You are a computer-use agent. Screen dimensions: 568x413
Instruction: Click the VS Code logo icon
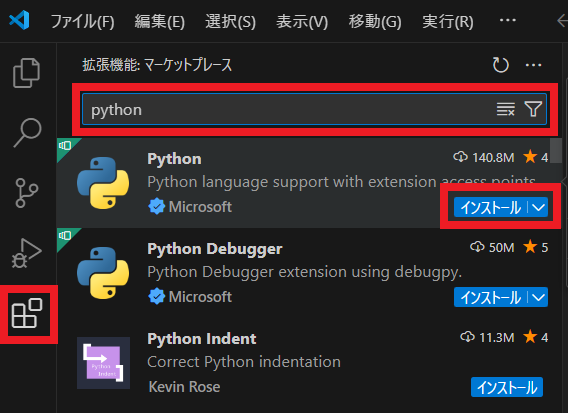[19, 20]
